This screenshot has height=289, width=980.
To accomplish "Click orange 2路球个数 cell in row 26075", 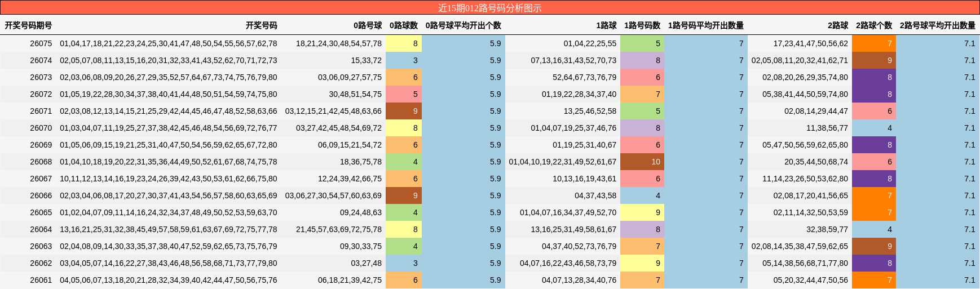I will pos(874,43).
